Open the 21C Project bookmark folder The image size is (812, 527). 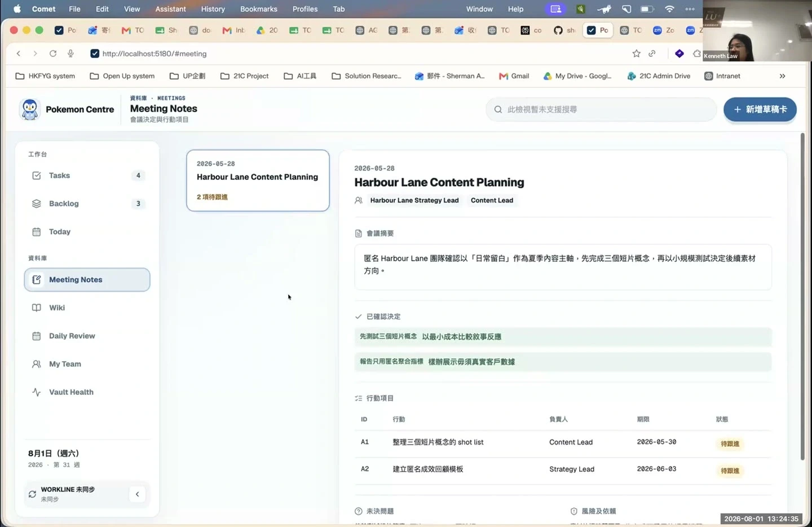tap(244, 76)
